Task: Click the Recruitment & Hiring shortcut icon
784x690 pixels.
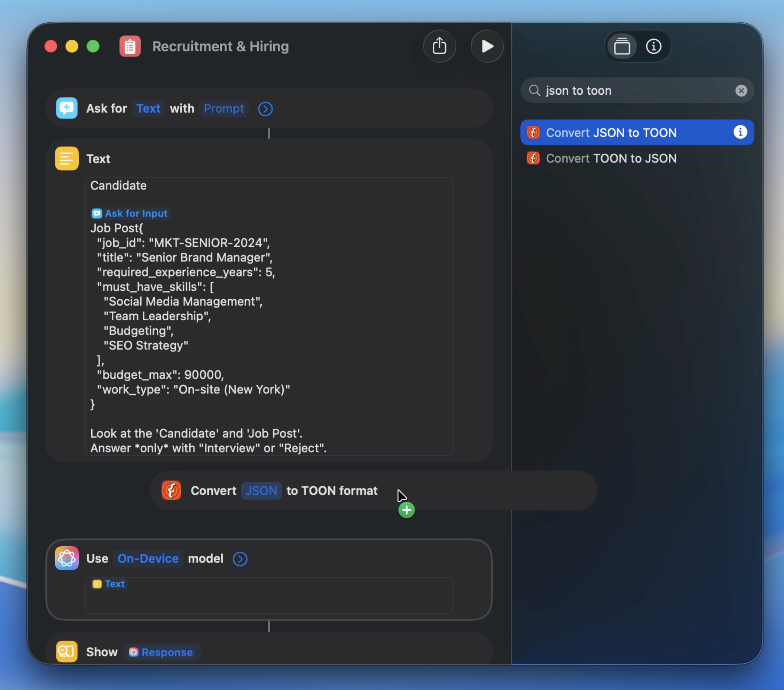Action: pyautogui.click(x=130, y=46)
